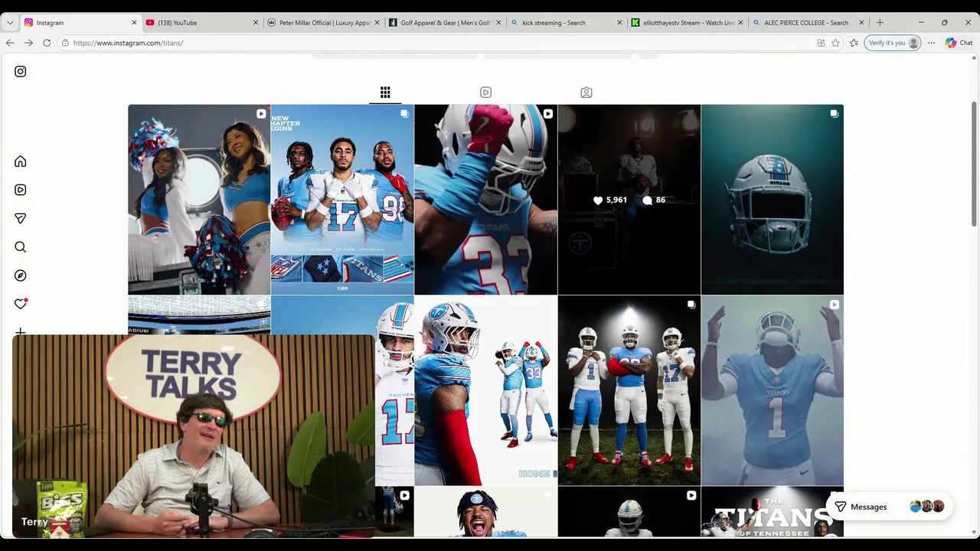Click the 86 comments count
Image resolution: width=980 pixels, height=551 pixels.
pyautogui.click(x=654, y=200)
